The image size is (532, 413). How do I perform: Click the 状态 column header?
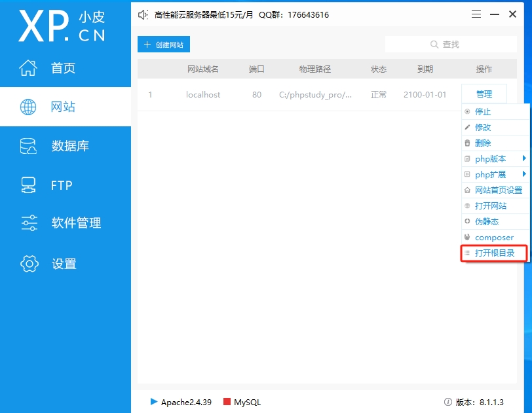379,69
